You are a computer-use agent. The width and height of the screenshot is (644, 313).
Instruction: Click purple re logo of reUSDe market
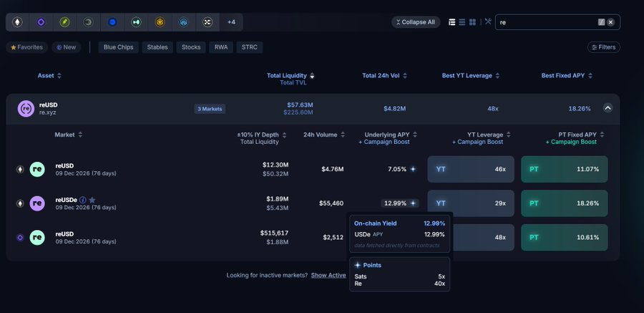[x=37, y=203]
